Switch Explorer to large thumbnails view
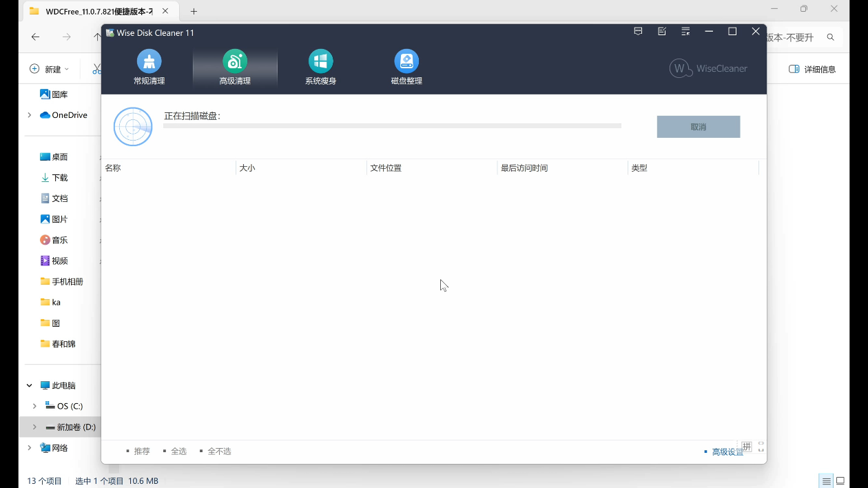 coord(840,480)
